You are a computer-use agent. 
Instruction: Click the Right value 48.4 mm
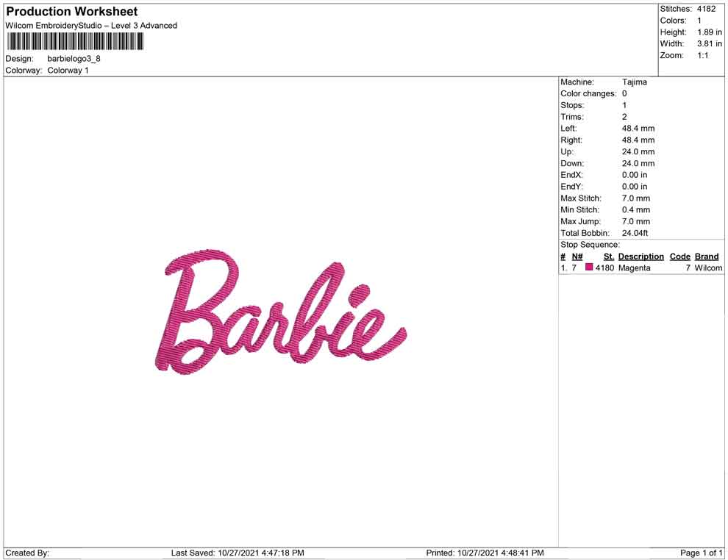click(x=638, y=140)
